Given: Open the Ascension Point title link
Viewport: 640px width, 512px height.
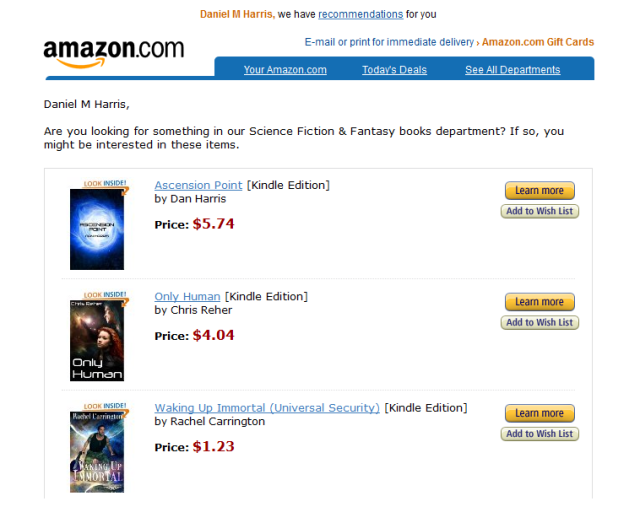Looking at the screenshot, I should [x=198, y=185].
